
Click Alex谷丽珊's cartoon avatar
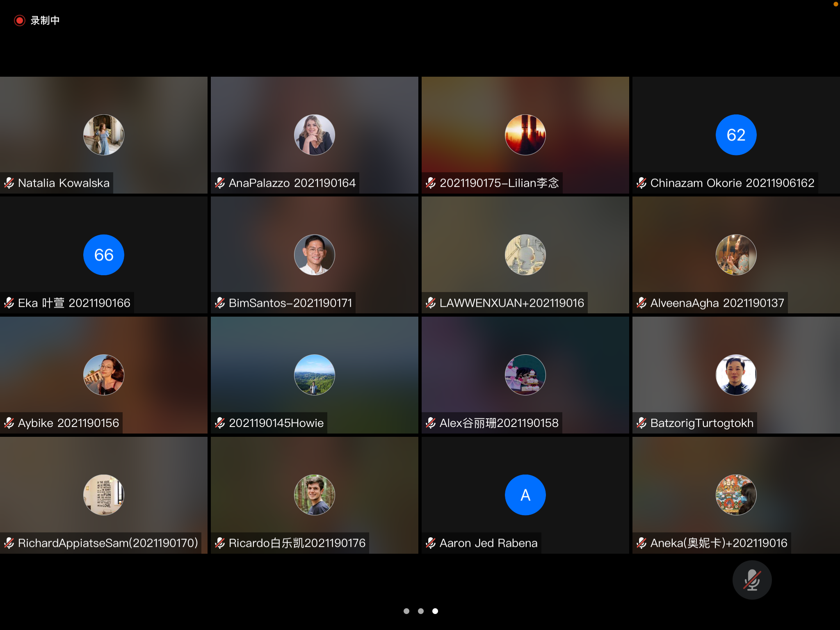pyautogui.click(x=525, y=375)
